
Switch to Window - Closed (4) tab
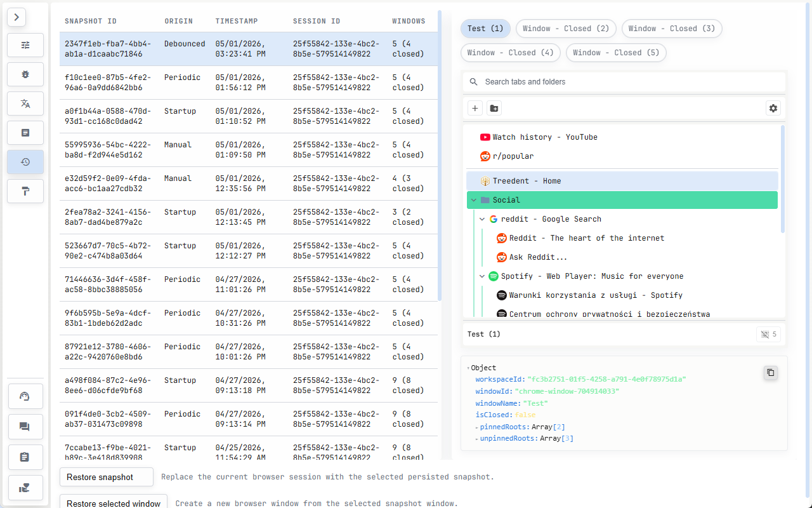pyautogui.click(x=511, y=53)
